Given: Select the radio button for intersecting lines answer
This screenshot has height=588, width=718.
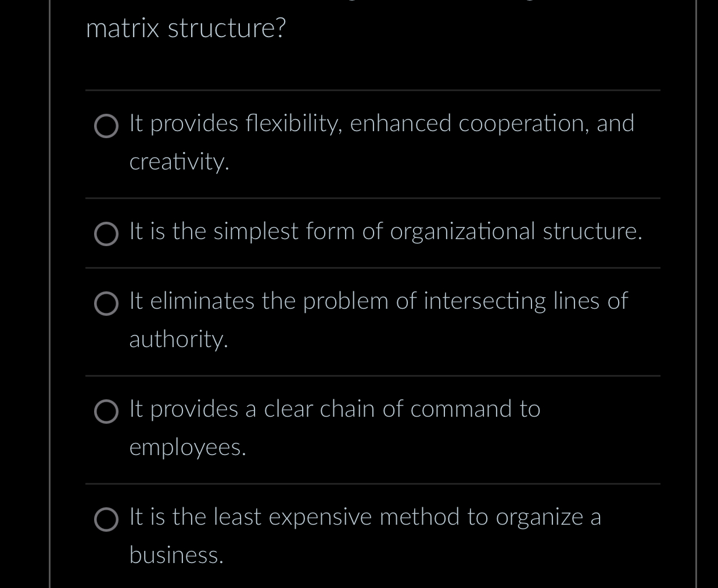Looking at the screenshot, I should (106, 304).
